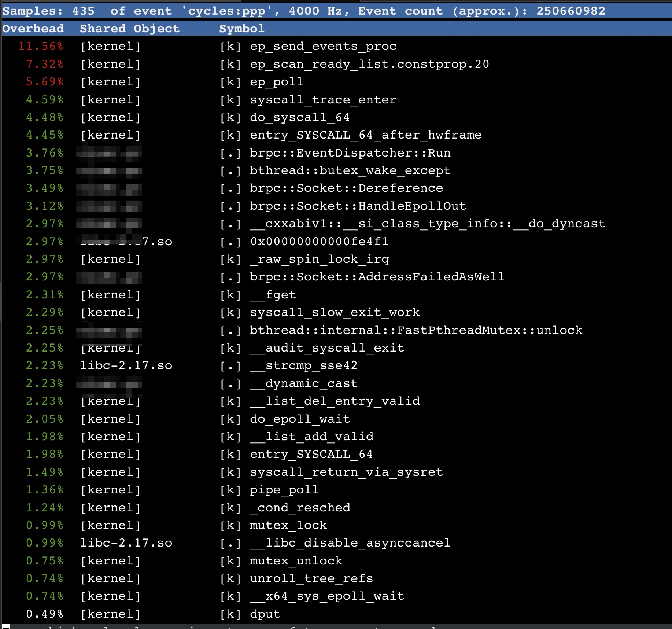672x629 pixels.
Task: Select ep_scan_ready_list.constprop.20 symbol
Action: [369, 64]
